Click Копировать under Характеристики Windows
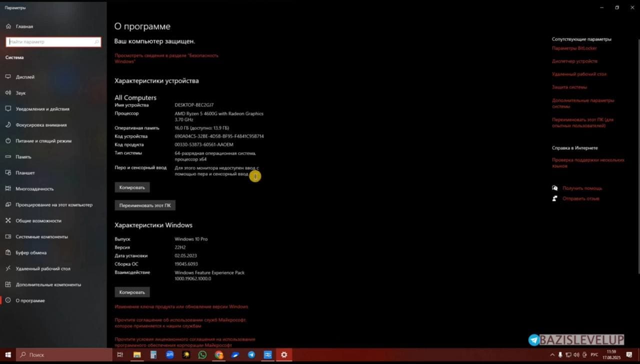Viewport: 640px width, 364px height. coord(132,292)
